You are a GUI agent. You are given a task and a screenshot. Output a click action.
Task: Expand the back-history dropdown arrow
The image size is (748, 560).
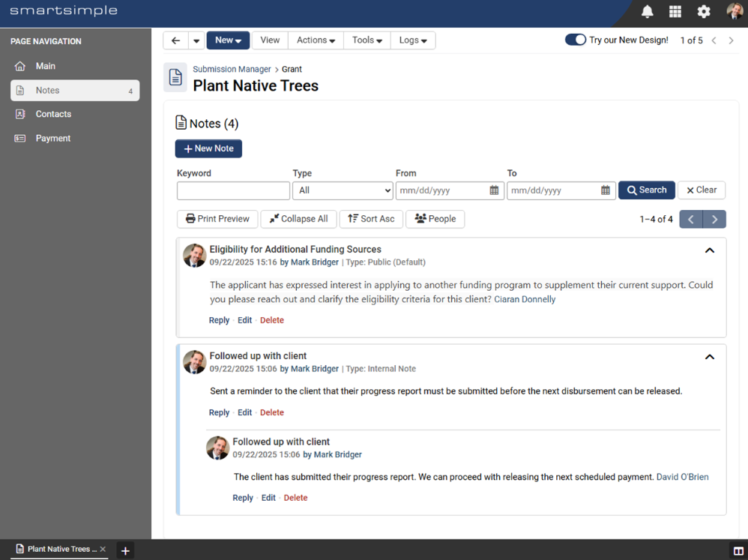click(x=196, y=40)
